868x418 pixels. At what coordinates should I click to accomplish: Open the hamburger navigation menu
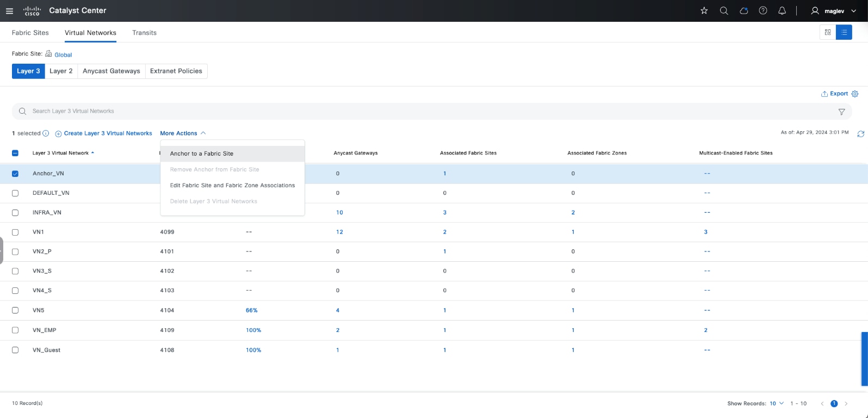coord(9,11)
